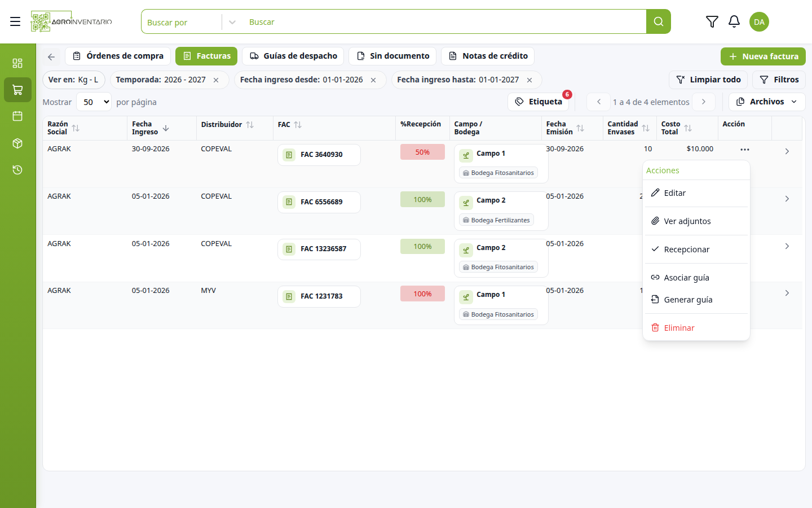Screen dimensions: 812x508
Task: Click the AgroInventario logo
Action: click(72, 21)
